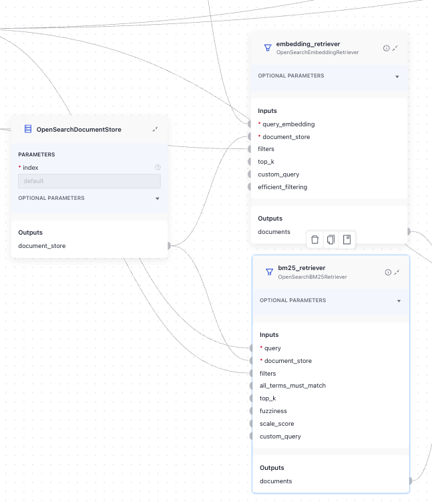Click bm25_retriever documents output port
The image size is (432, 504).
pyautogui.click(x=410, y=481)
